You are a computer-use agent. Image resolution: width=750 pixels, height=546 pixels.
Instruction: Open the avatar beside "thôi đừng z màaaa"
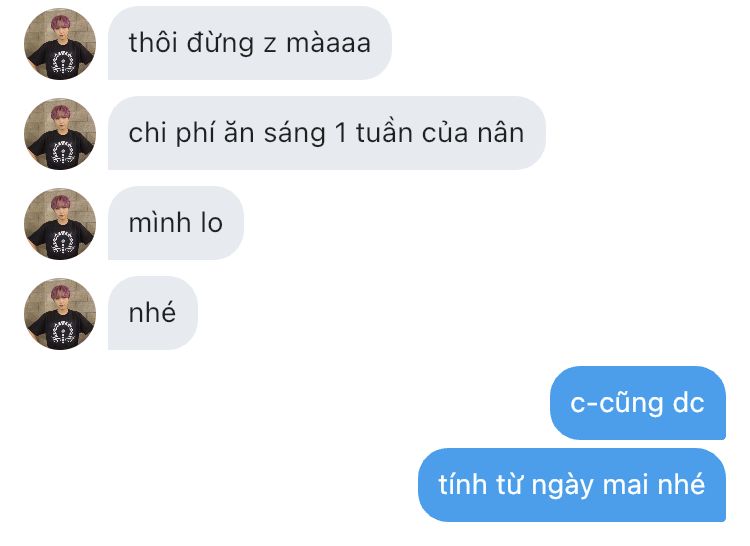pos(60,44)
